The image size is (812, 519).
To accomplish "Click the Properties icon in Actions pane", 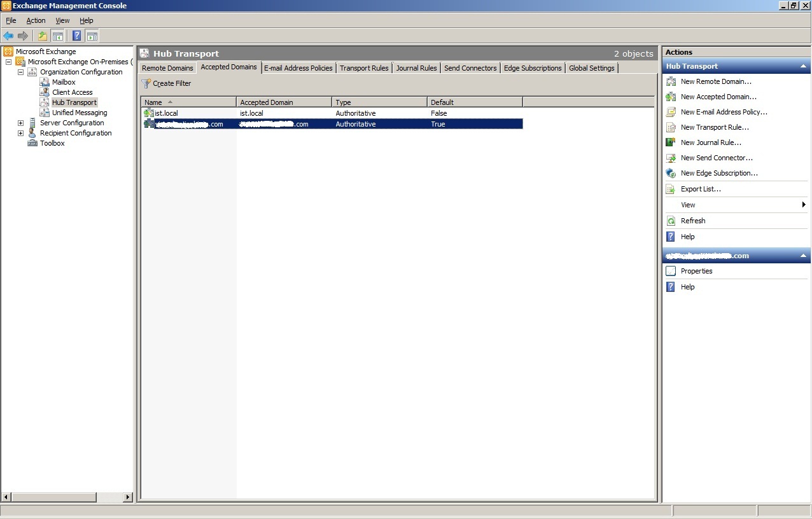I will pyautogui.click(x=671, y=271).
